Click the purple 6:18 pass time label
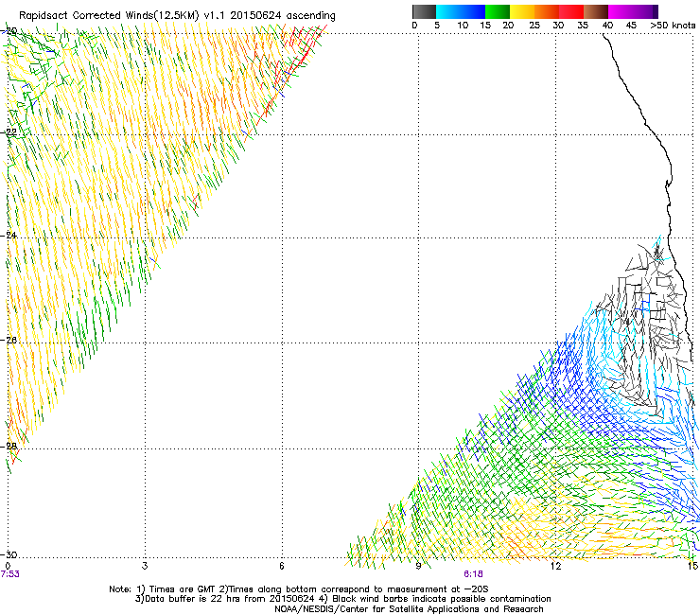The height and width of the screenshot is (615, 700). click(x=473, y=574)
